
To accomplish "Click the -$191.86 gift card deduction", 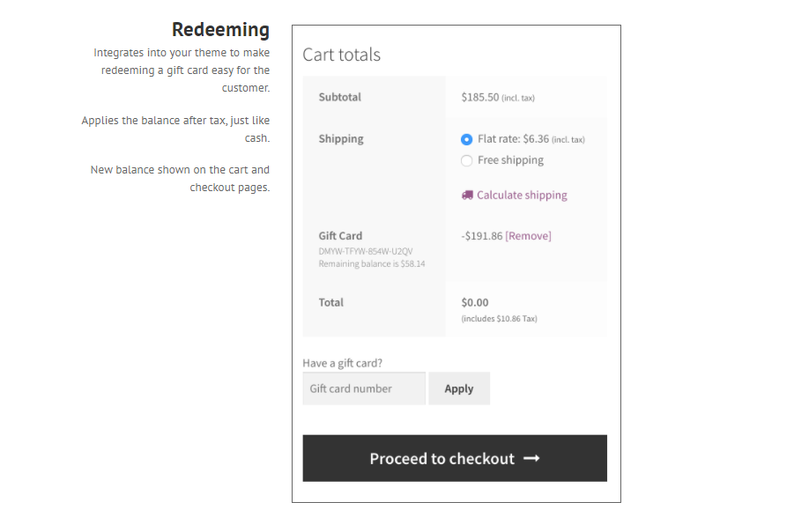I will [x=482, y=236].
